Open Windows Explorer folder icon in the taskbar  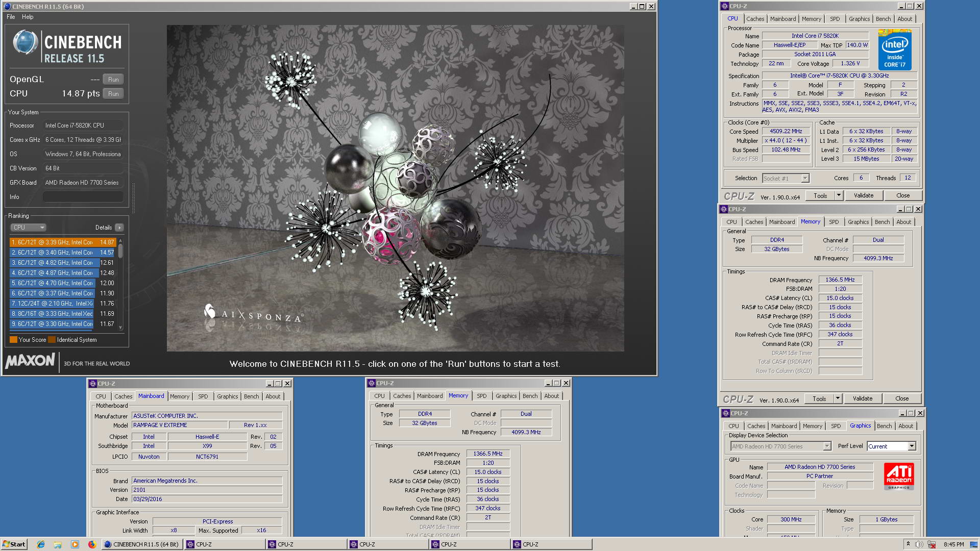pos(58,544)
